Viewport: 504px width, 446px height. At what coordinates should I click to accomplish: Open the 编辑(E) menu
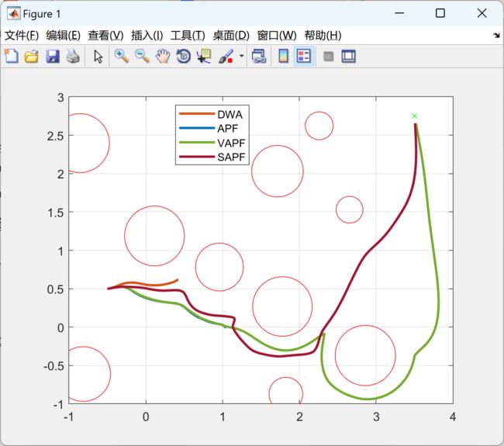pos(63,36)
